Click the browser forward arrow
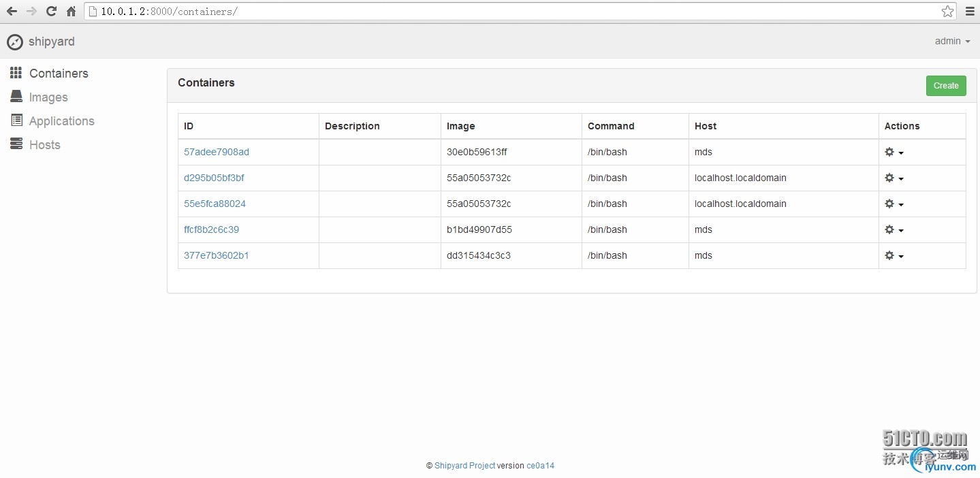The height and width of the screenshot is (478, 980). 31,12
